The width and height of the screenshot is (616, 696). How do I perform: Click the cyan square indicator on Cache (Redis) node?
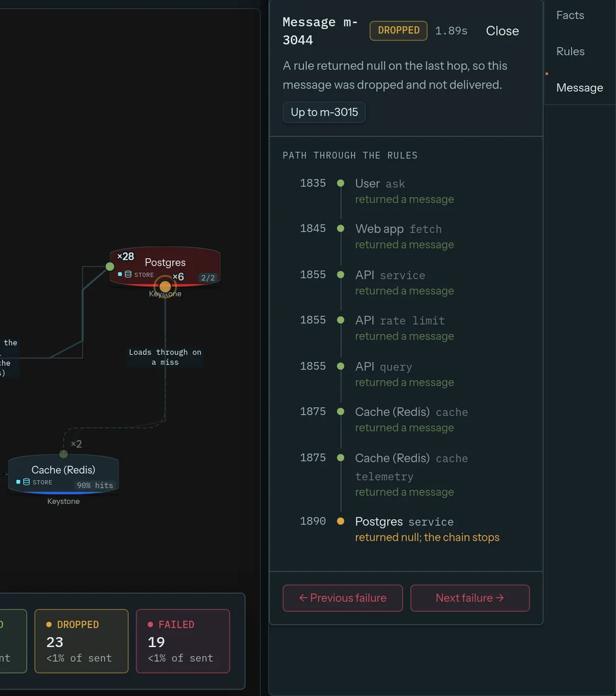[18, 481]
